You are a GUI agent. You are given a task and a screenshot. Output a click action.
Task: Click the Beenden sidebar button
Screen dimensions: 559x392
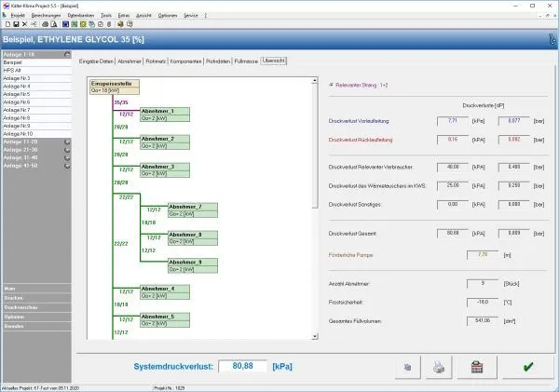[x=37, y=326]
